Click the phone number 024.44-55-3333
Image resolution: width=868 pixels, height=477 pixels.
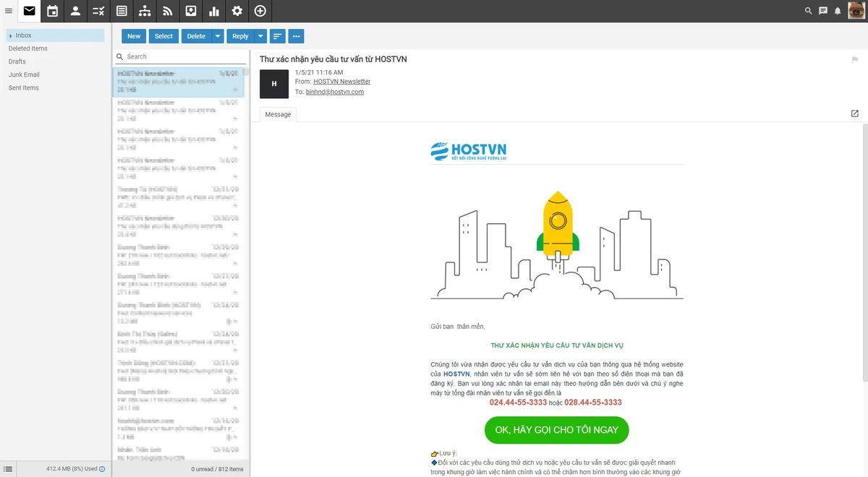(518, 403)
